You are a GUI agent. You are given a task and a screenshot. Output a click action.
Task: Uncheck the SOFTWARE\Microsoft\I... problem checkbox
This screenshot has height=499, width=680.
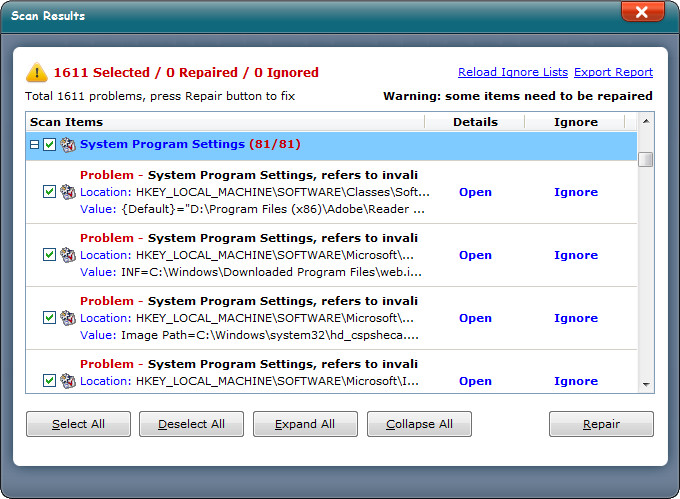49,381
